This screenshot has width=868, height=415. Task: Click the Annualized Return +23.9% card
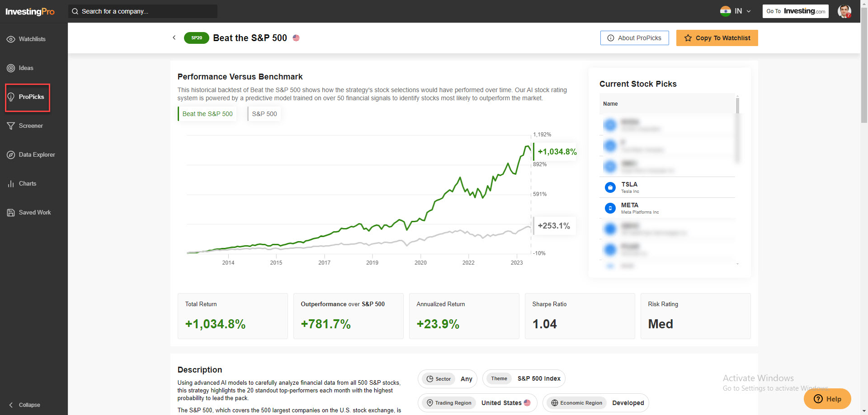point(464,316)
